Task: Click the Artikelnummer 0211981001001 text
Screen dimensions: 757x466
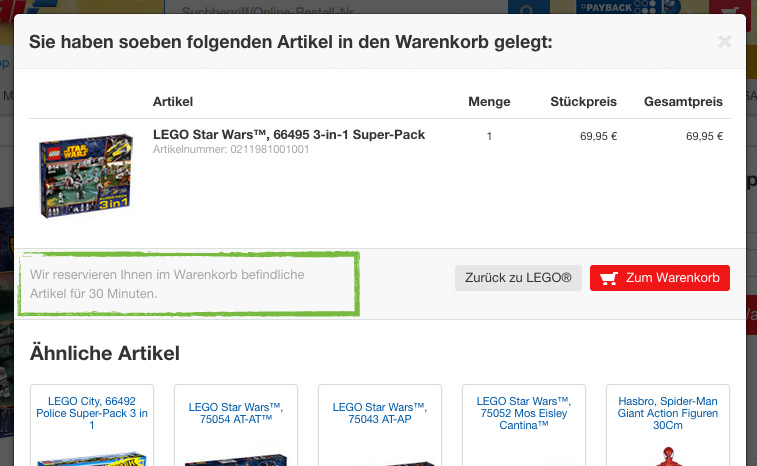Action: click(x=231, y=149)
